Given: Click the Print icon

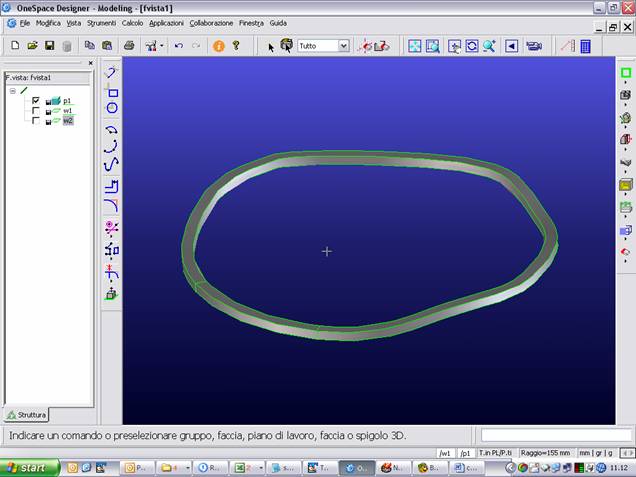Looking at the screenshot, I should point(129,45).
